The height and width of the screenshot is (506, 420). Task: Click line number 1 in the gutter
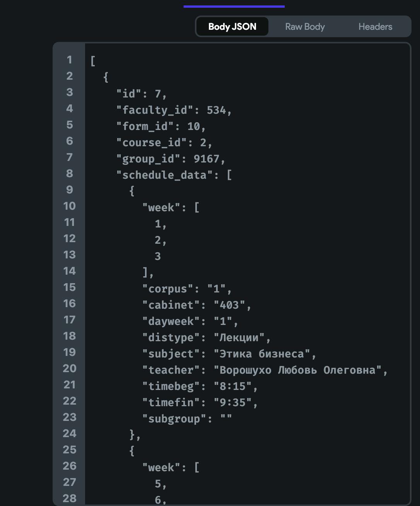tap(69, 60)
